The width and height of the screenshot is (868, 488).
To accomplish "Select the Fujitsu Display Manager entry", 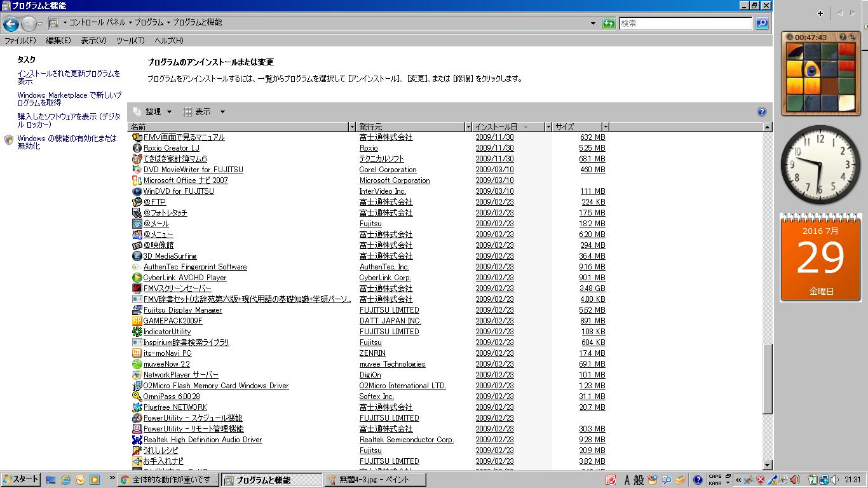I will [182, 310].
